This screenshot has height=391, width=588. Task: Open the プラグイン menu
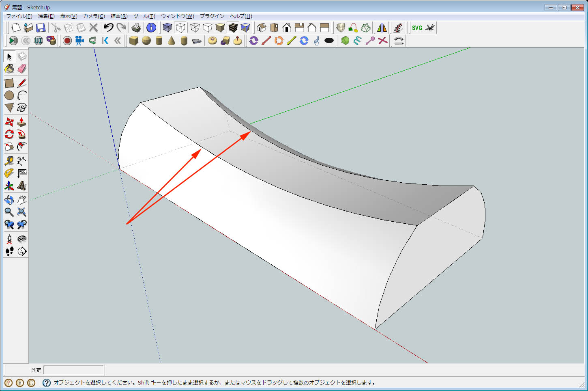(212, 16)
